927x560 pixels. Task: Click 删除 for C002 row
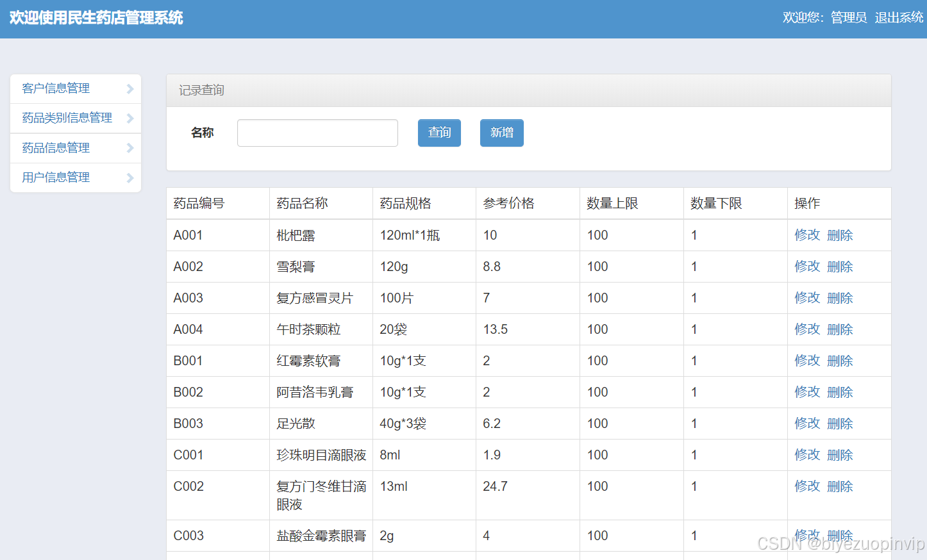tap(840, 486)
